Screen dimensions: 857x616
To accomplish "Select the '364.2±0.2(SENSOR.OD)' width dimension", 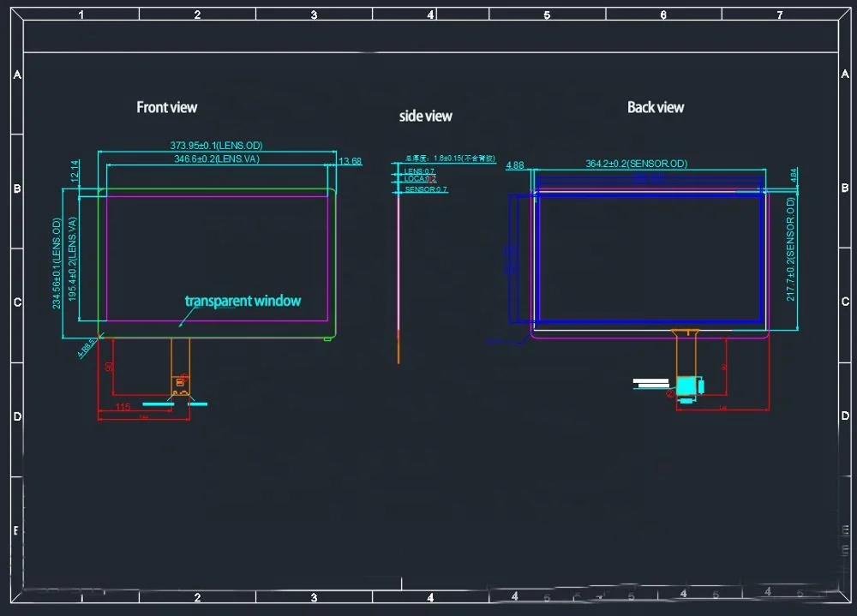I will (x=636, y=164).
